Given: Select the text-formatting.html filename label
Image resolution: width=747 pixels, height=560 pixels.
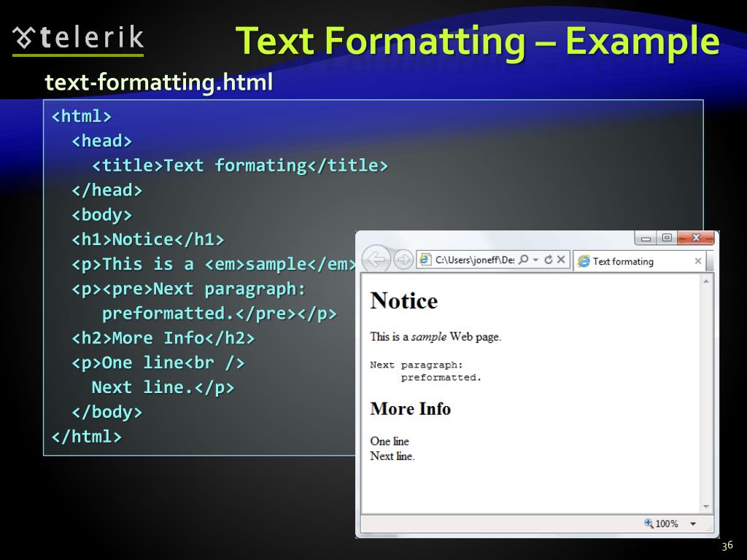Looking at the screenshot, I should coord(158,83).
